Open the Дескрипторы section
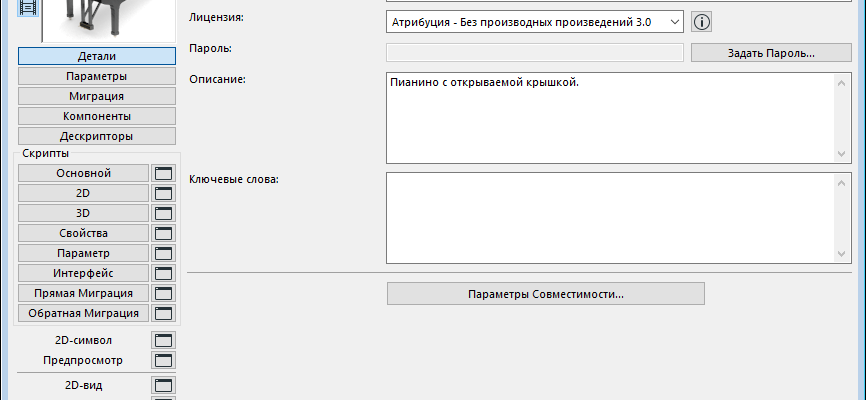Viewport: 866px width, 400px height. 96,136
